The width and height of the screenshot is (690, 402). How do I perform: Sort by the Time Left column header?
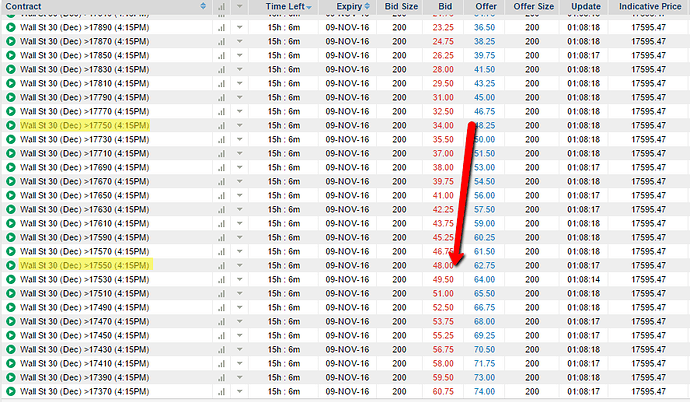click(288, 6)
